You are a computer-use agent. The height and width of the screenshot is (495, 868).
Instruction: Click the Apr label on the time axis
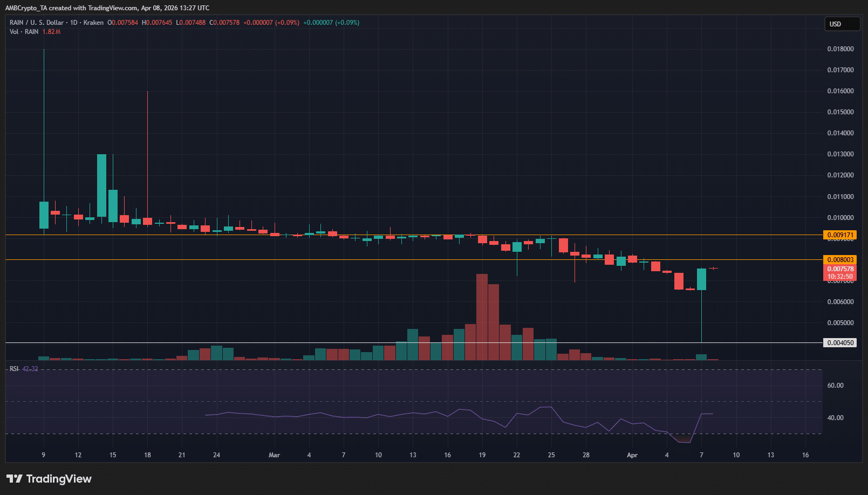click(x=632, y=455)
